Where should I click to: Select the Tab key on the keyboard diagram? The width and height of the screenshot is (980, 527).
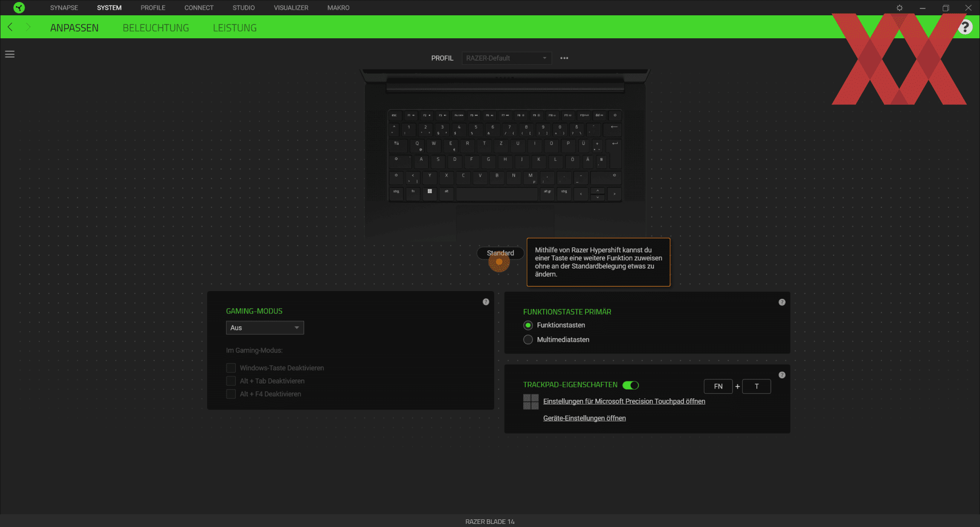398,145
